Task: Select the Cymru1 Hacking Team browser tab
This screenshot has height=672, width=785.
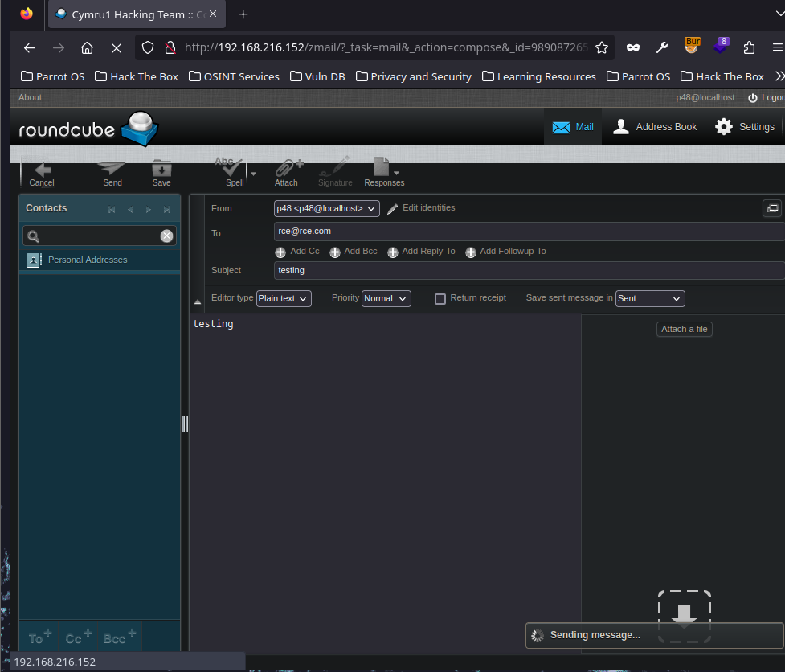Action: click(137, 14)
